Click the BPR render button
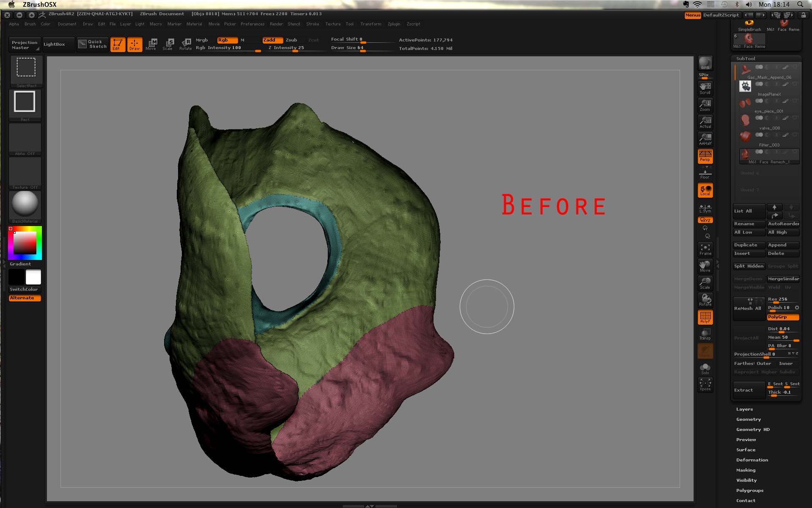 705,63
